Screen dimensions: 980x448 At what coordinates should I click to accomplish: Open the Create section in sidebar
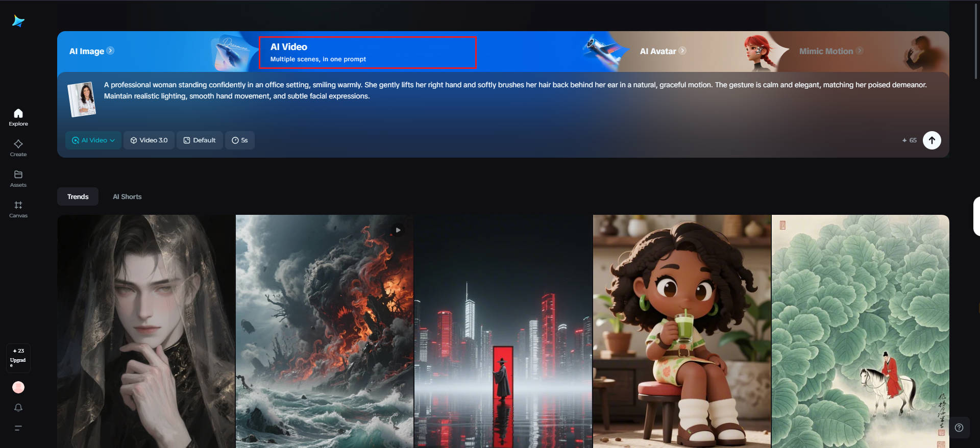click(x=18, y=147)
